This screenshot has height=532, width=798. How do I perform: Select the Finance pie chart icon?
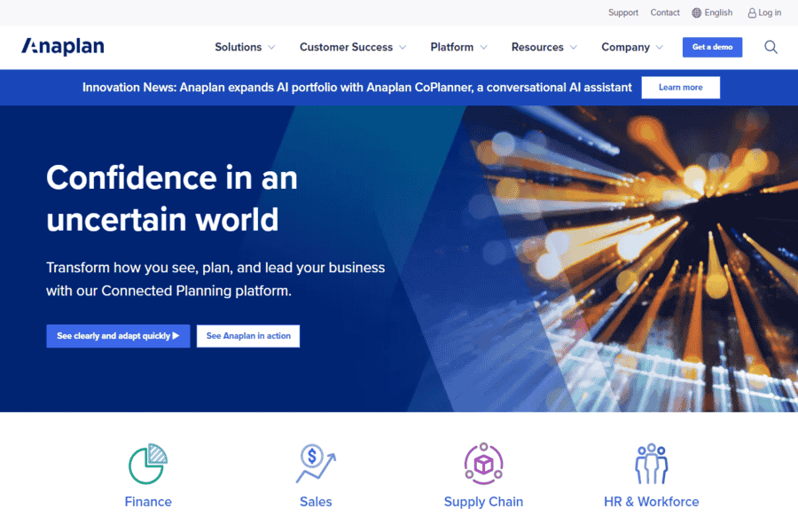pos(148,464)
